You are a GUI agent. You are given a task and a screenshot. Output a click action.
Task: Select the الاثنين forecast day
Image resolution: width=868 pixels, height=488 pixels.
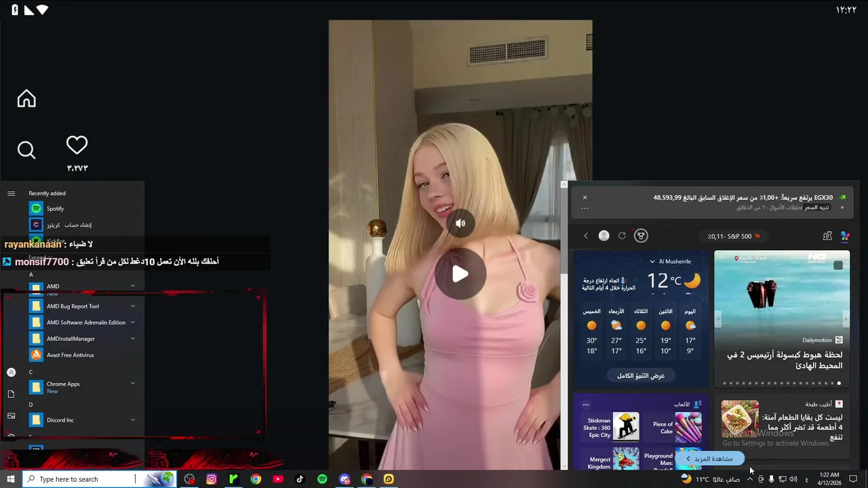coord(666,332)
